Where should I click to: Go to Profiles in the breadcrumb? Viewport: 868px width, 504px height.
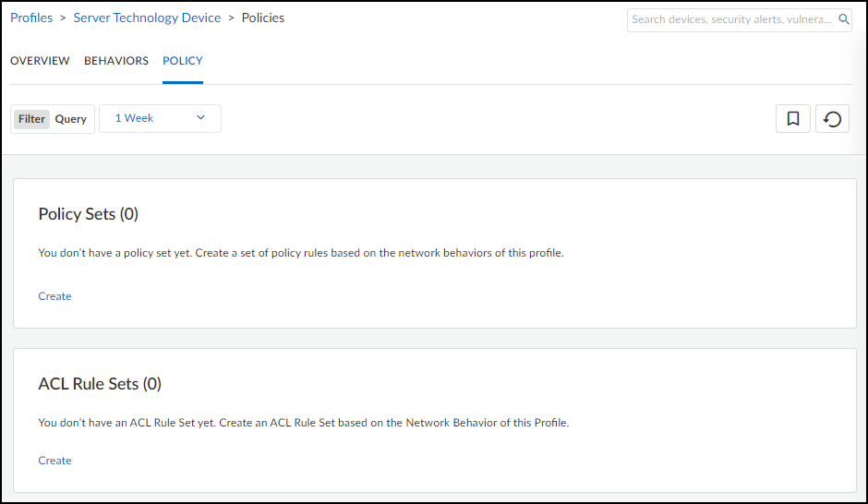pyautogui.click(x=31, y=18)
